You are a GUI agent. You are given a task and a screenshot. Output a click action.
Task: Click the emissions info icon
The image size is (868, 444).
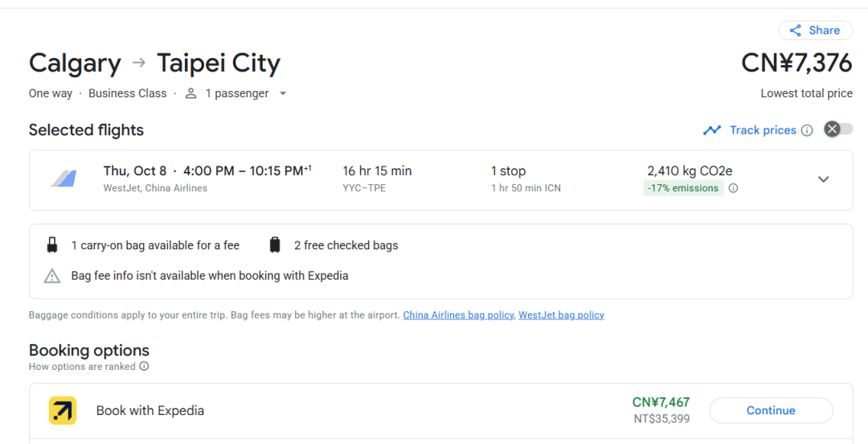733,188
